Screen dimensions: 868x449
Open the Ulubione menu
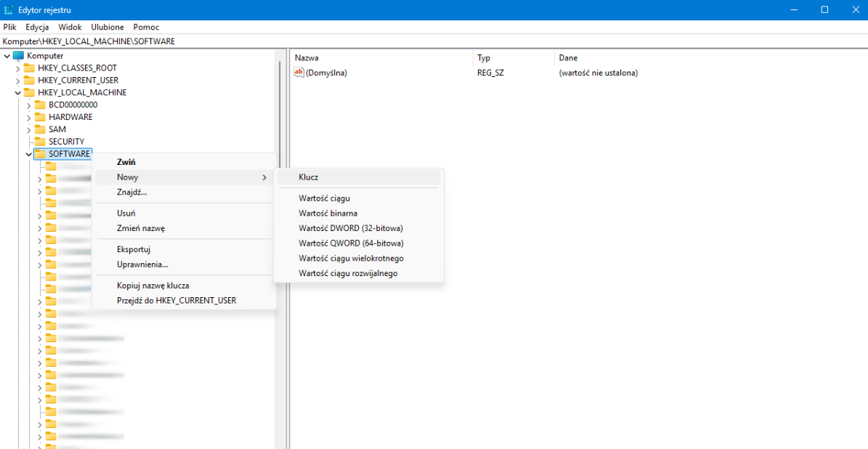(x=108, y=27)
